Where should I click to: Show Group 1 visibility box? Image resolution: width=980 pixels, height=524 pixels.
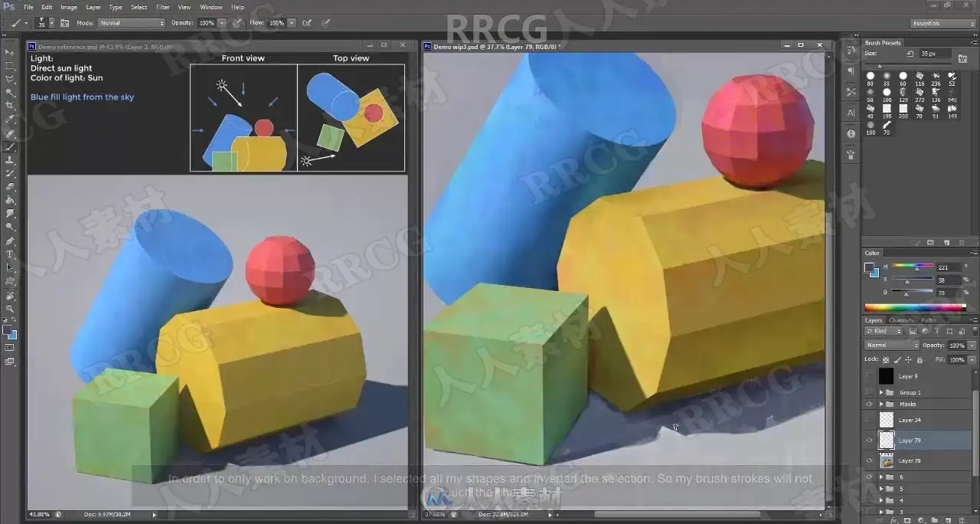869,392
